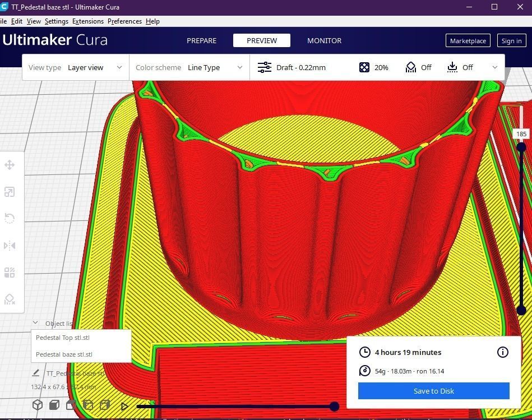Click the pencil icon to rename job
Screen dimensions: 532x420
(36, 373)
